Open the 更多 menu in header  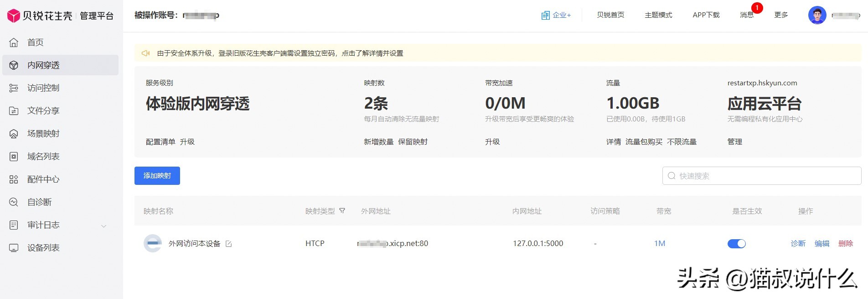781,15
